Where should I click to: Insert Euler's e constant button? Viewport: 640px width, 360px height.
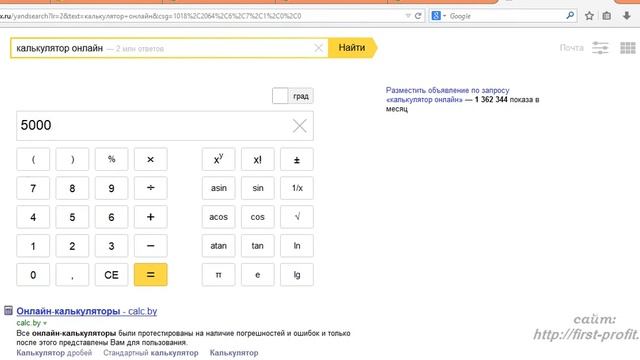pyautogui.click(x=258, y=275)
